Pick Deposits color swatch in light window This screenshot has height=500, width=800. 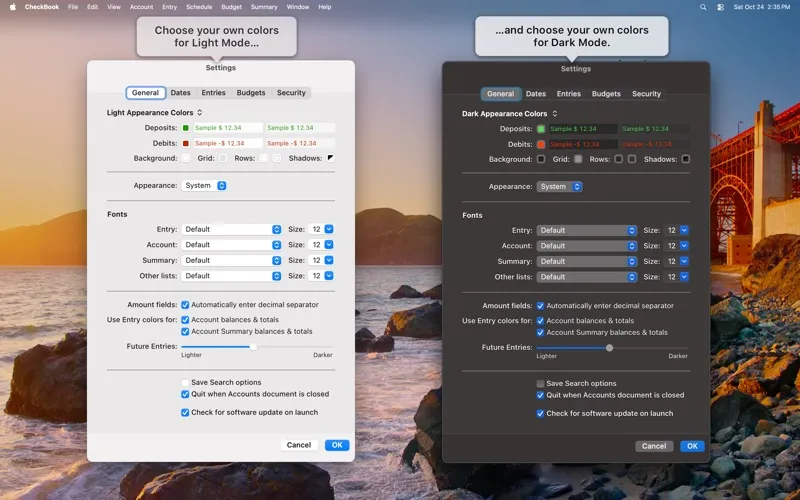point(186,128)
